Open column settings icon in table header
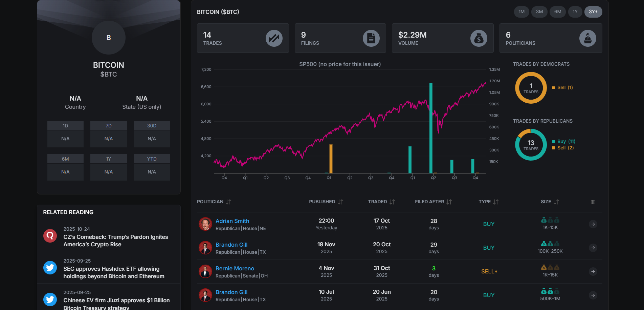 (x=593, y=202)
